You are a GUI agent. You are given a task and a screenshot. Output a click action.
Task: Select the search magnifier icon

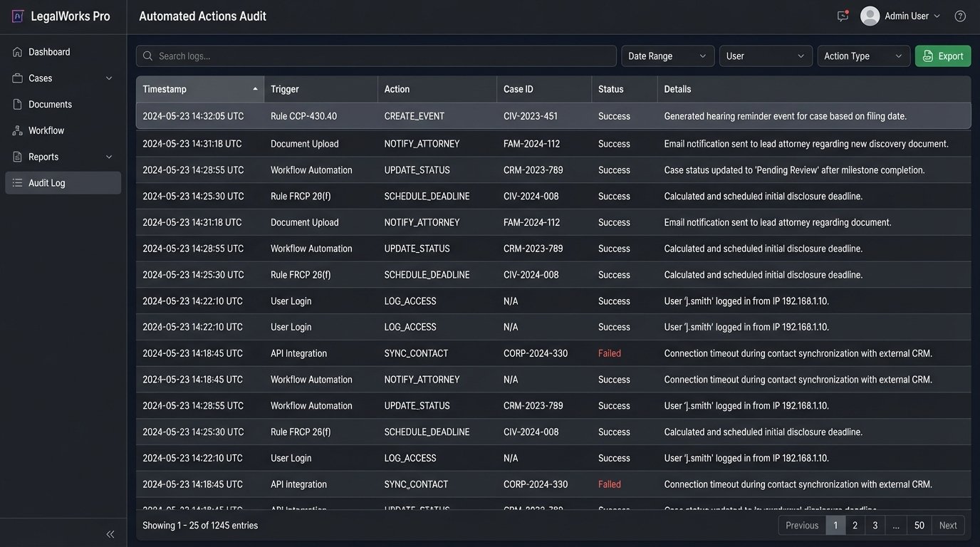coord(147,56)
